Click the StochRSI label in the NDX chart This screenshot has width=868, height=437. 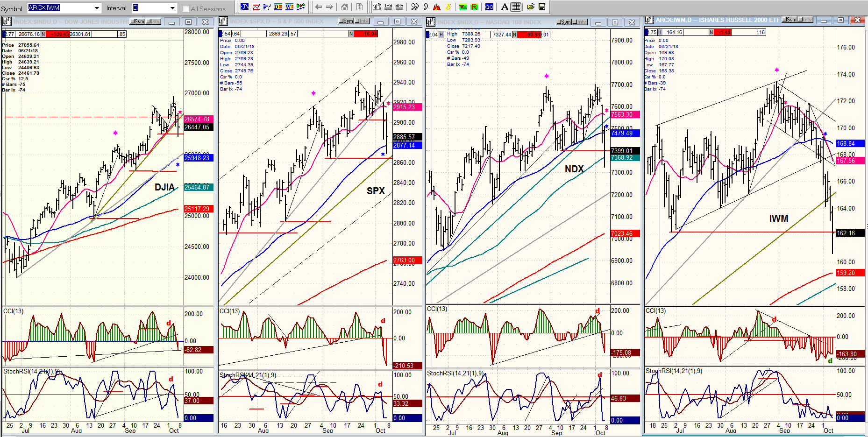455,373
